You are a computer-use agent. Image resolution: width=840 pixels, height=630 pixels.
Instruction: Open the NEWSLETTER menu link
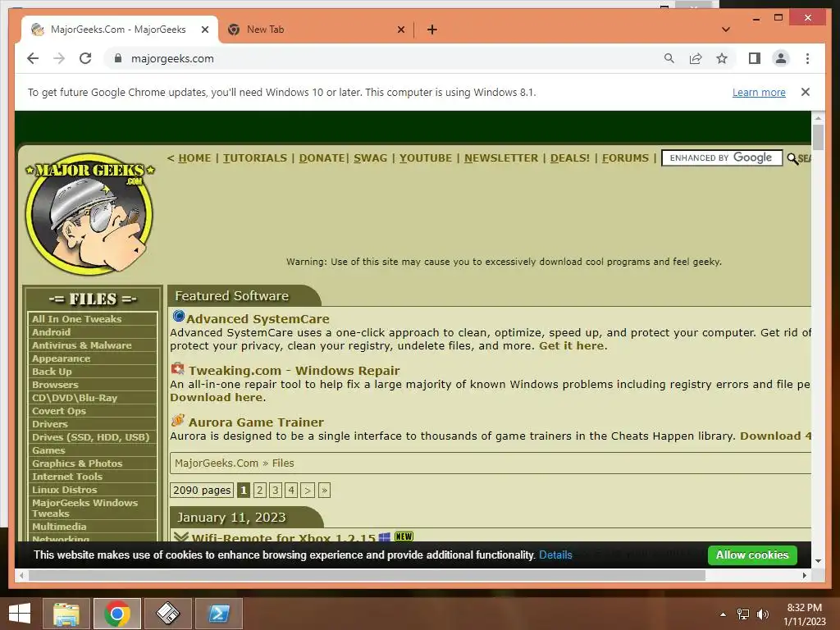coord(501,158)
